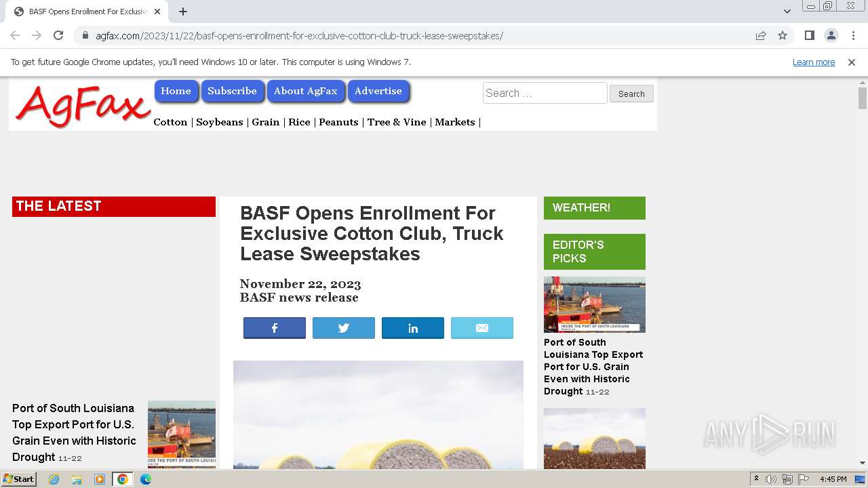Show hidden system tray icons
The width and height of the screenshot is (868, 488).
tap(757, 479)
